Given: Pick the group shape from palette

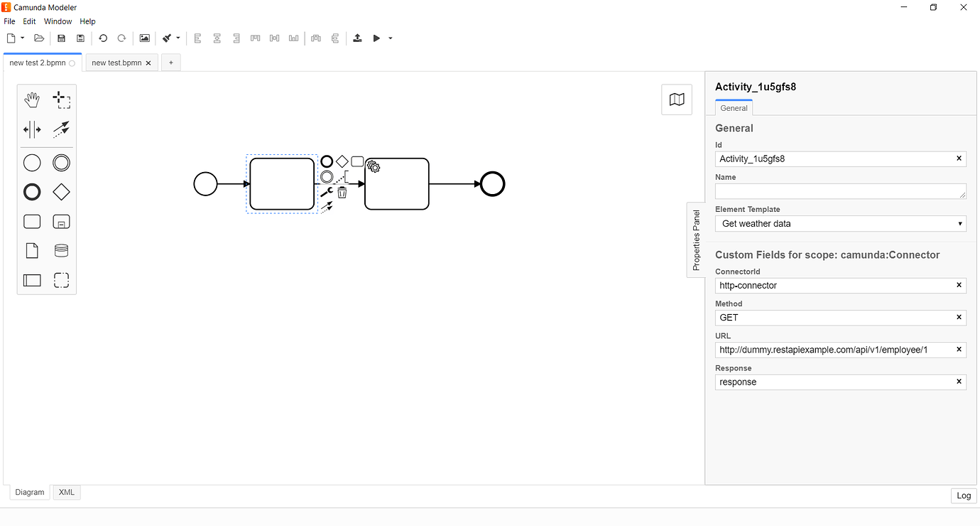Looking at the screenshot, I should [x=62, y=280].
